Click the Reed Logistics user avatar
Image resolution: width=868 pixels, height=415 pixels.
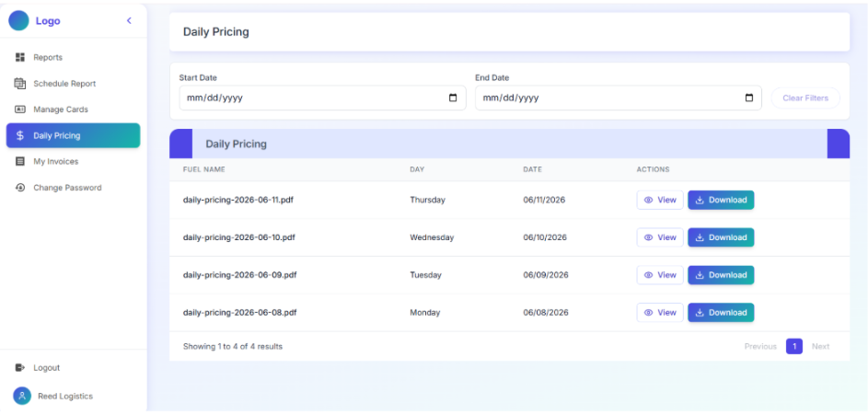22,397
